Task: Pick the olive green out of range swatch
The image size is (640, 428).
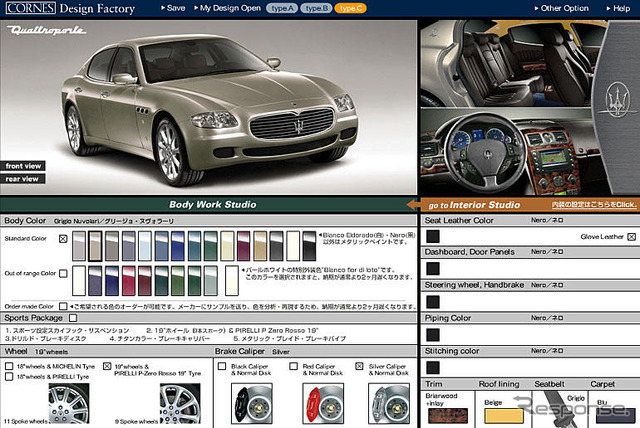Action: pyautogui.click(x=178, y=281)
